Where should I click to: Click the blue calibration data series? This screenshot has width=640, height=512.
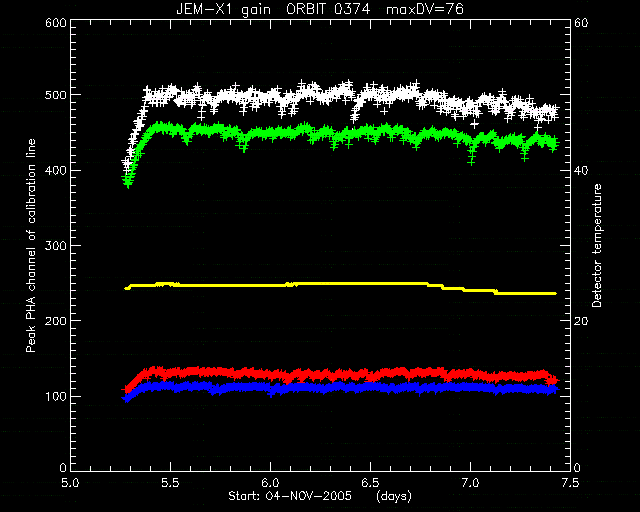[340, 387]
